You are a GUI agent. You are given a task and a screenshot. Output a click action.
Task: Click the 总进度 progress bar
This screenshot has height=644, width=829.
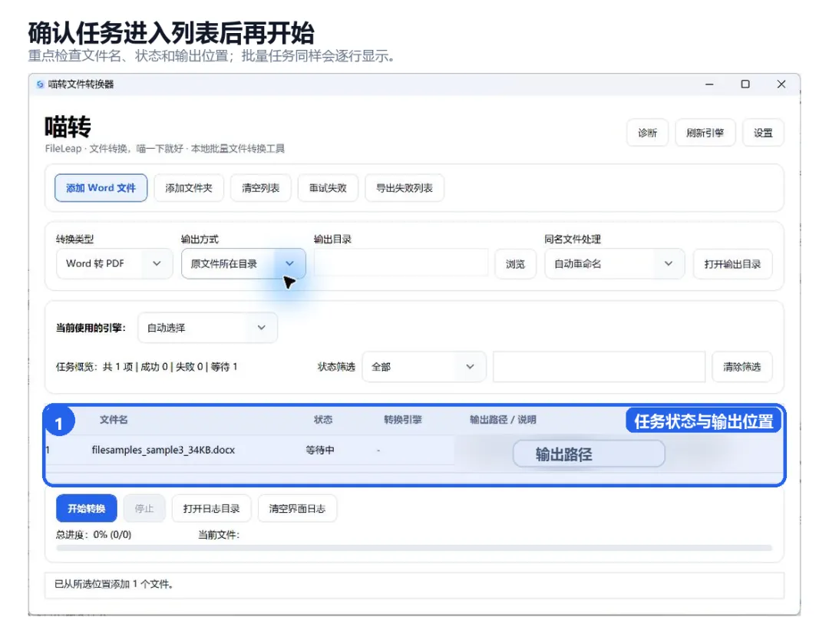[x=414, y=548]
